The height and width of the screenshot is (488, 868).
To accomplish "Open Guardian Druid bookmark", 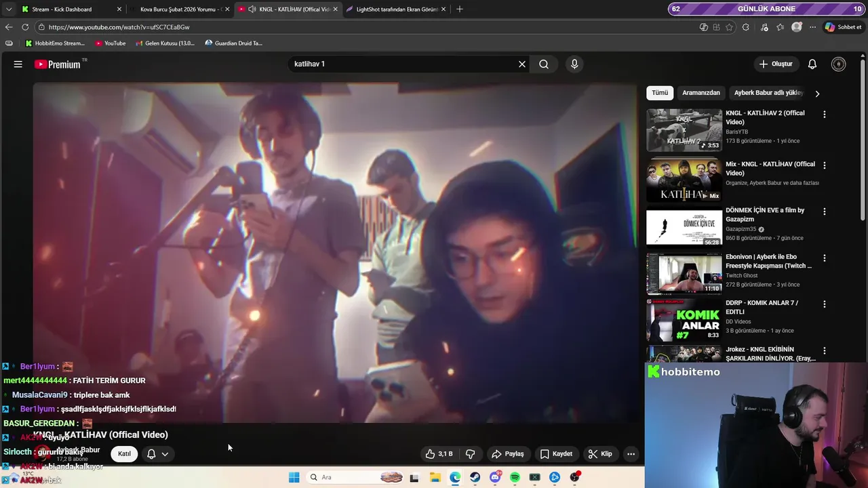I will click(x=233, y=43).
